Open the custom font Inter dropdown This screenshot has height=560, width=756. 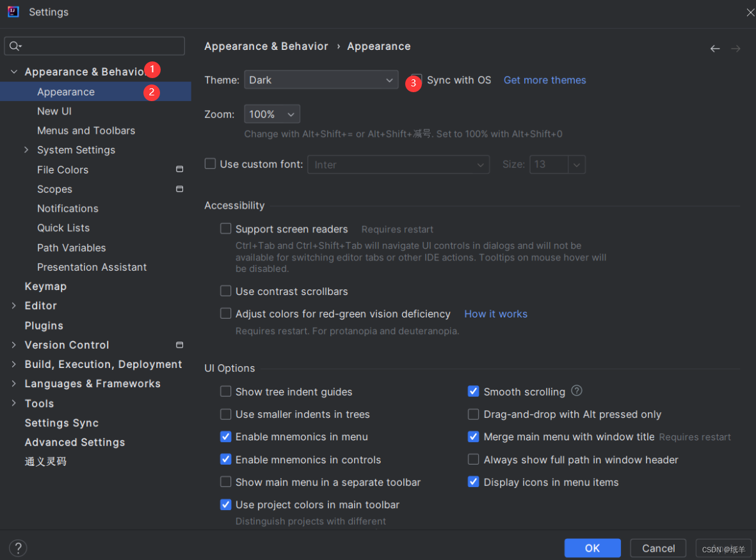click(x=398, y=164)
